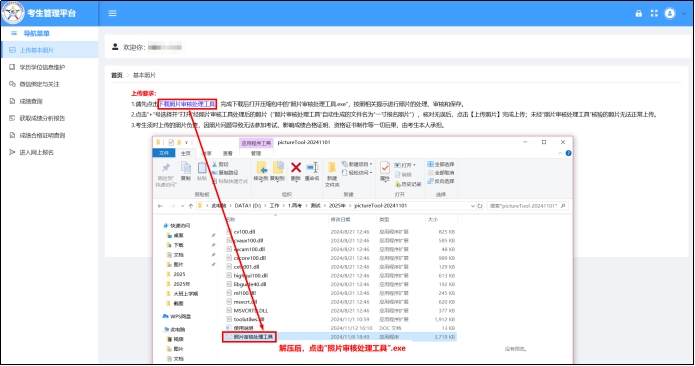
Task: Click the refresh icon beside address bar
Action: tap(480, 206)
